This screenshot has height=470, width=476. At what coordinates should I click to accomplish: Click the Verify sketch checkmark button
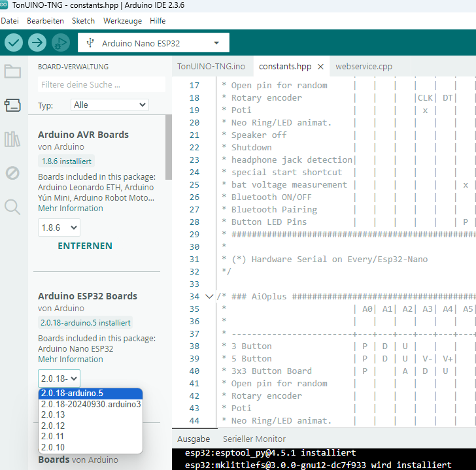[x=14, y=43]
